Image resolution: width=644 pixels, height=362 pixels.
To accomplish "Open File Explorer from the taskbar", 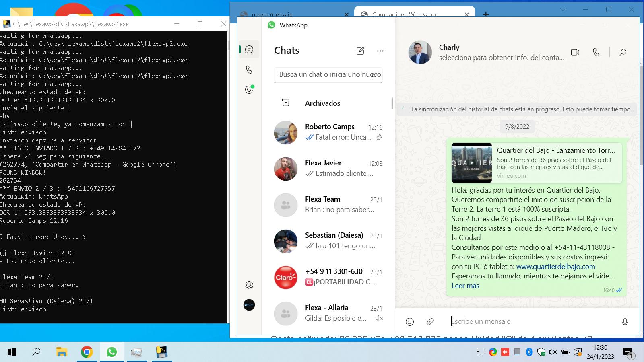I will (x=61, y=352).
